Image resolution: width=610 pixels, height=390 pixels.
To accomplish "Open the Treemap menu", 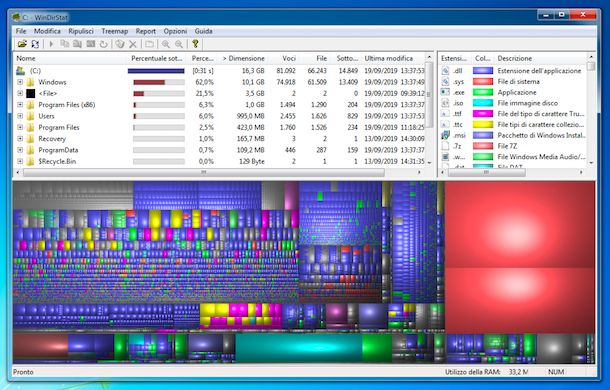I will coord(114,31).
